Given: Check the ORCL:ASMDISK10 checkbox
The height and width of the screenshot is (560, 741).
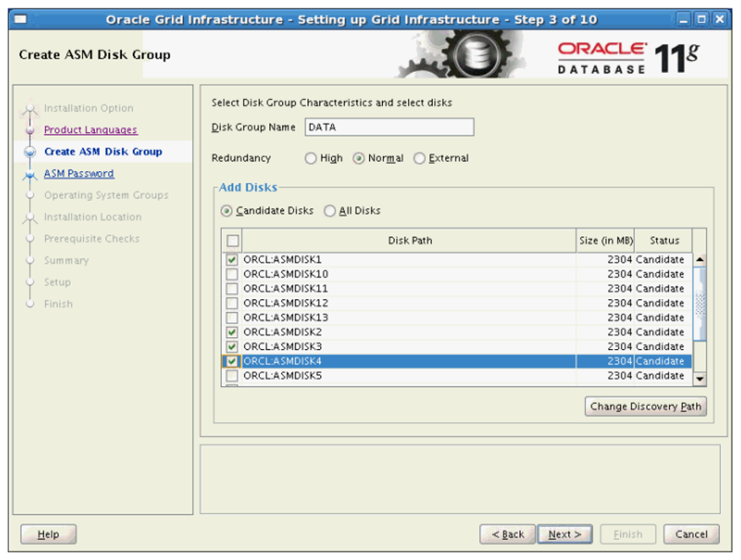Looking at the screenshot, I should (x=232, y=274).
